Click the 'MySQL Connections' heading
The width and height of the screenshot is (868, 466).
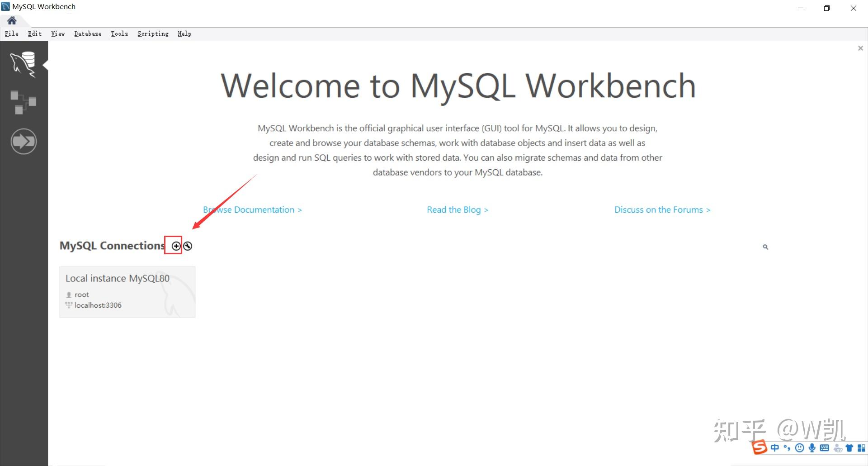(x=112, y=246)
